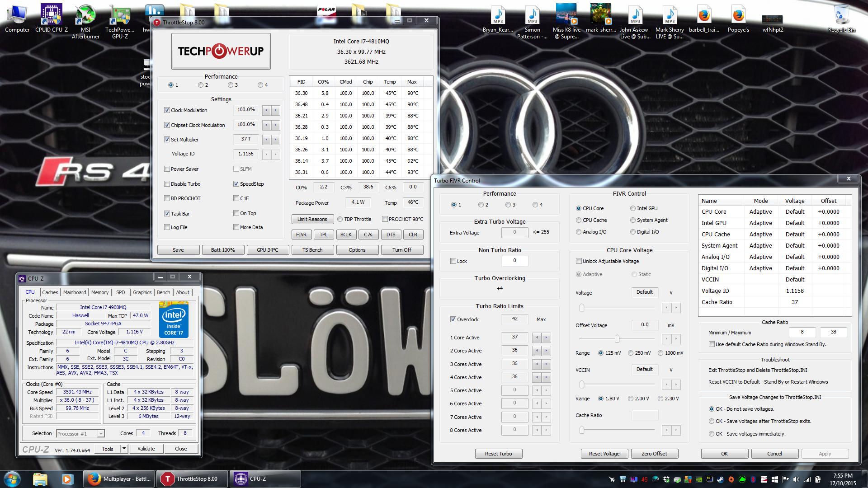868x488 pixels.
Task: Open Windows Explorer from taskbar
Action: click(x=40, y=479)
